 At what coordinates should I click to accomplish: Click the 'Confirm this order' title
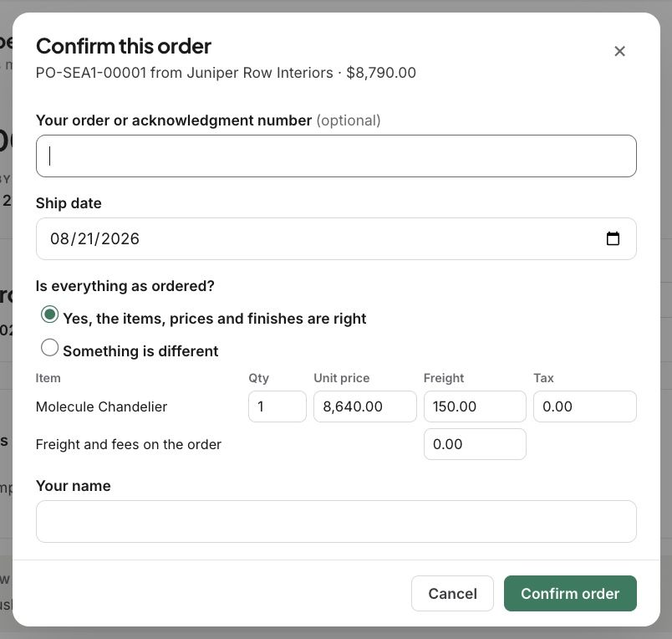[124, 46]
